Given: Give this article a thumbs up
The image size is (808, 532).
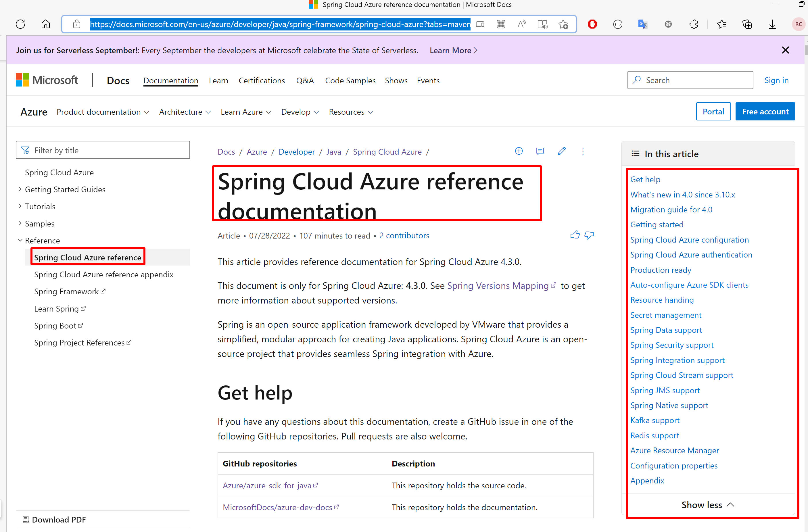Looking at the screenshot, I should (x=575, y=234).
